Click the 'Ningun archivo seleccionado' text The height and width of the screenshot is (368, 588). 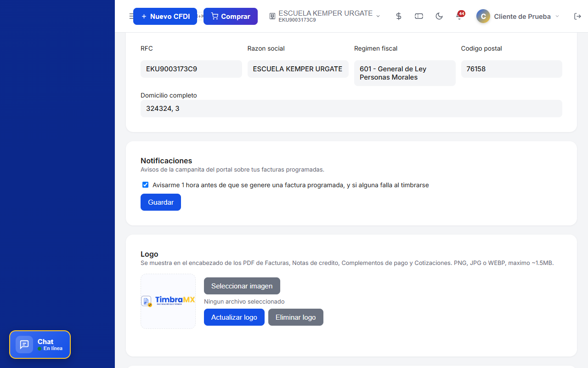coord(244,302)
